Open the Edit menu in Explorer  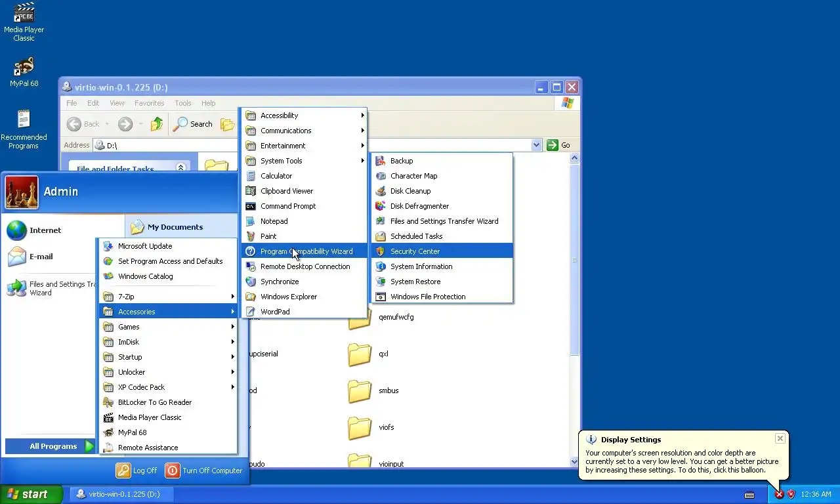(x=93, y=103)
